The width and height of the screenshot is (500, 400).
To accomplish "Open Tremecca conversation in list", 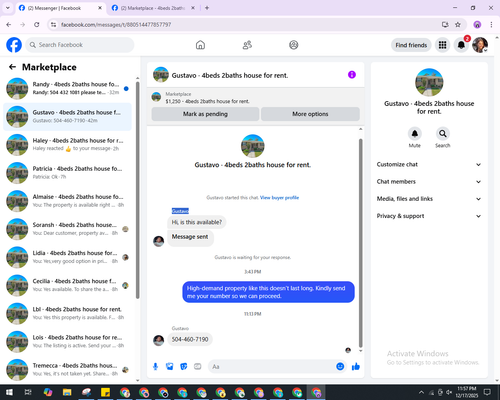I will point(67,370).
